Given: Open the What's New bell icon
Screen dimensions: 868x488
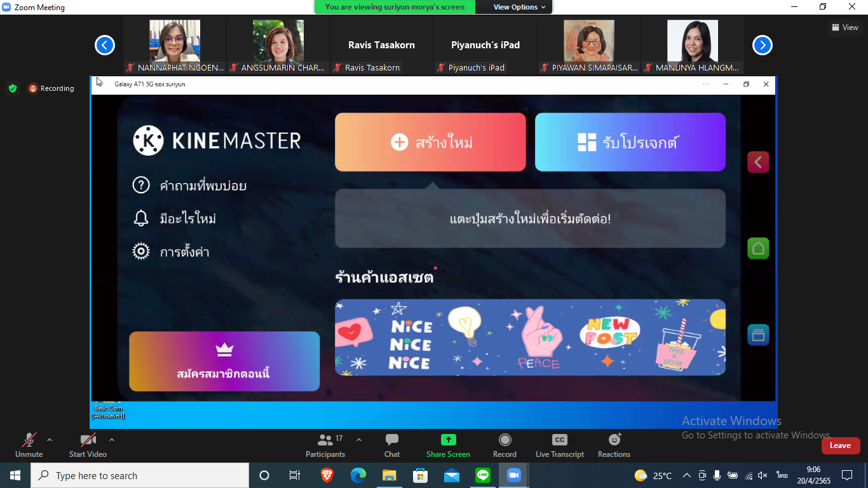Looking at the screenshot, I should point(140,219).
